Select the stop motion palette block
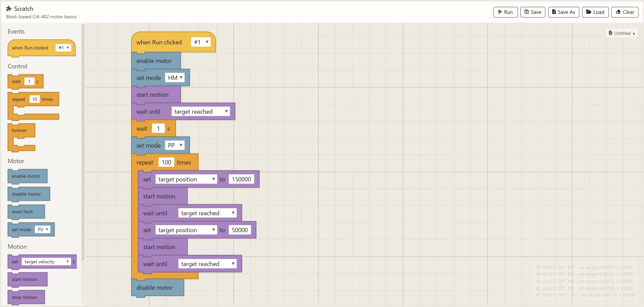The height and width of the screenshot is (307, 644). [26, 297]
